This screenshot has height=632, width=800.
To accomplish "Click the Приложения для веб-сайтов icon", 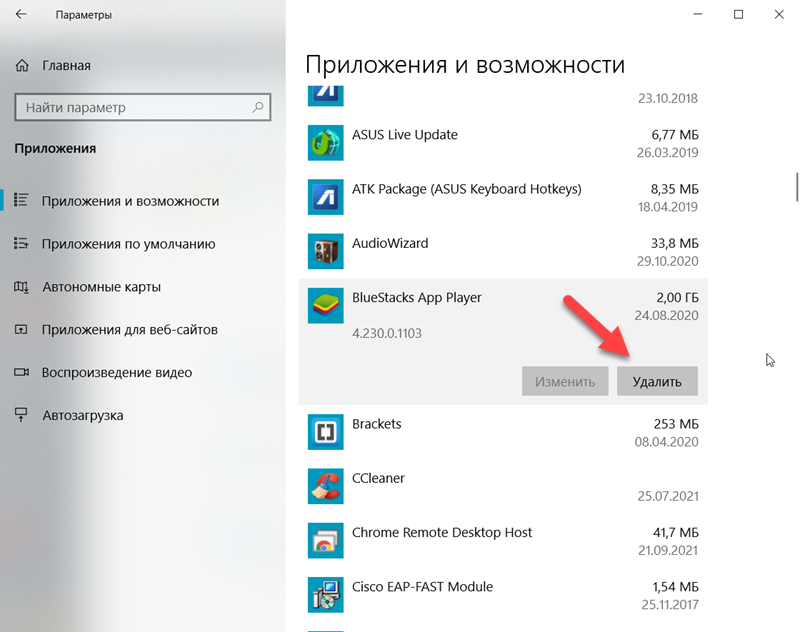I will [21, 330].
